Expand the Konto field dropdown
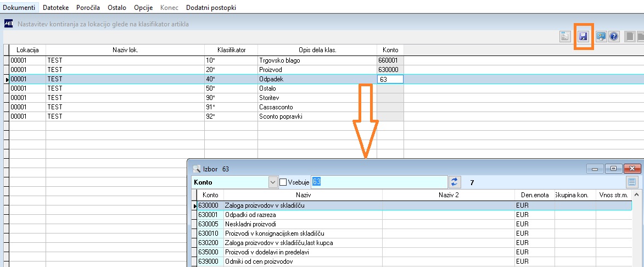Screen dimensions: 644x267 pyautogui.click(x=273, y=182)
